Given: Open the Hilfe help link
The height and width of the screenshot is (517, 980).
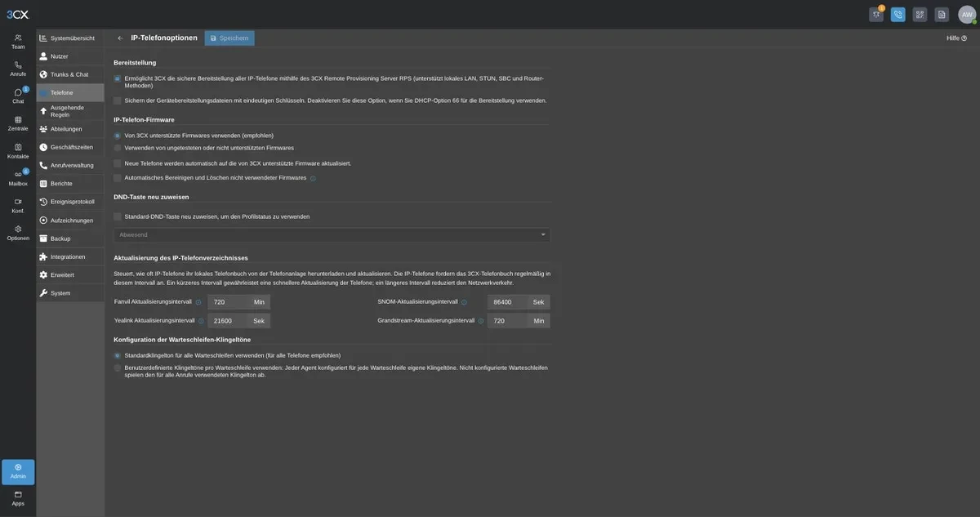Looking at the screenshot, I should click(956, 38).
